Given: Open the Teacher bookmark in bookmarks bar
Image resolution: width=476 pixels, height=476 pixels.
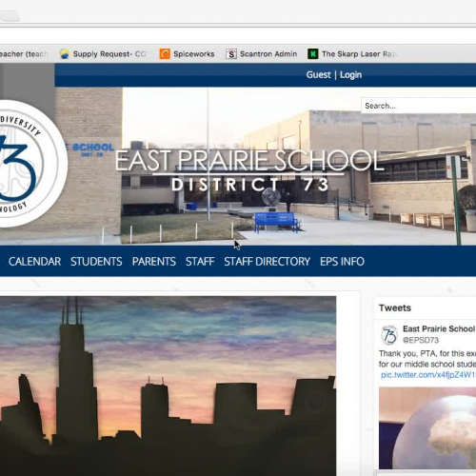Looking at the screenshot, I should (24, 54).
